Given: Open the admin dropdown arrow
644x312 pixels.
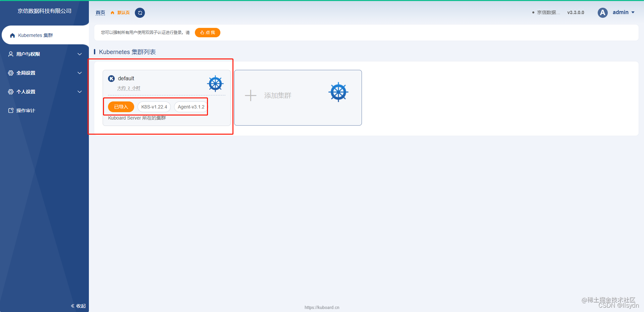Looking at the screenshot, I should point(633,12).
